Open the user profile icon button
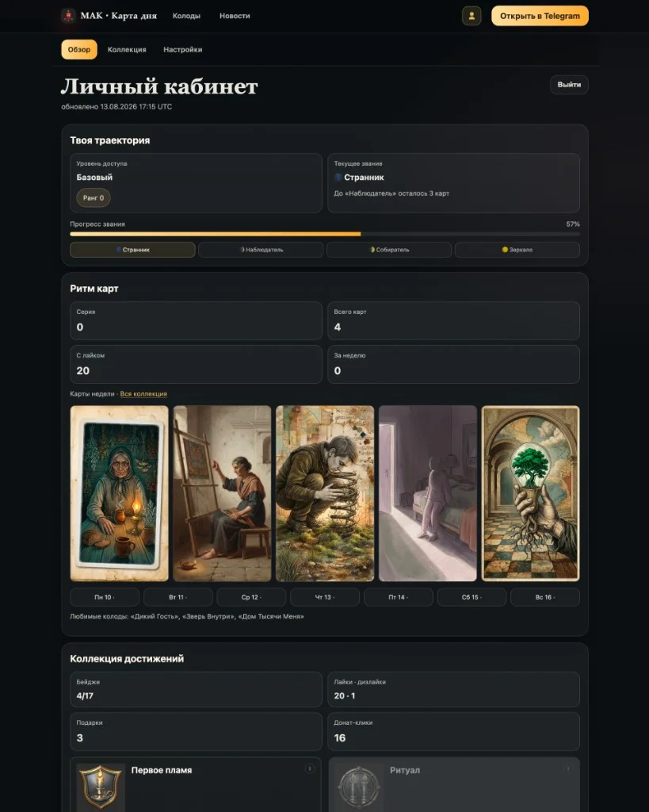The height and width of the screenshot is (812, 649). 471,16
